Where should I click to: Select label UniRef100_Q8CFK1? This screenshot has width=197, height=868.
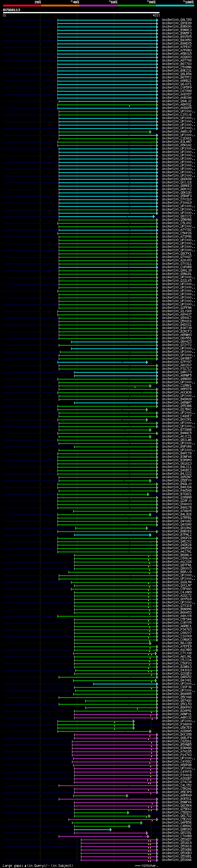pos(177,253)
